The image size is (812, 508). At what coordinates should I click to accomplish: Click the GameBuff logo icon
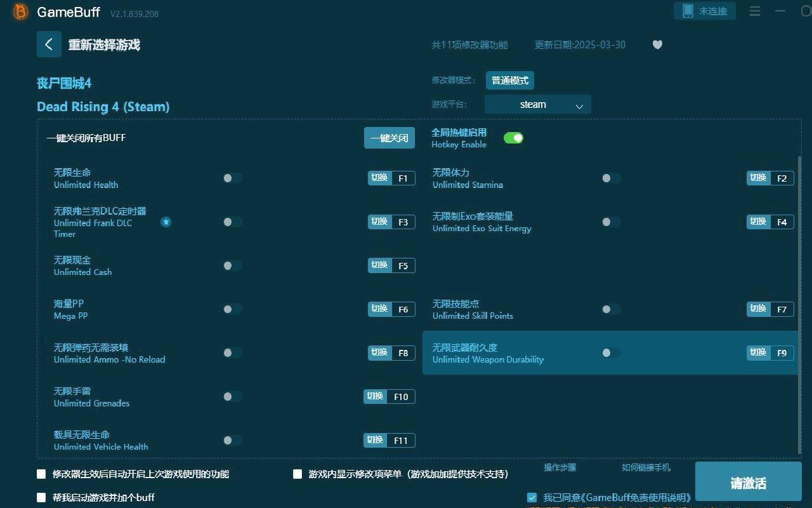tap(20, 11)
